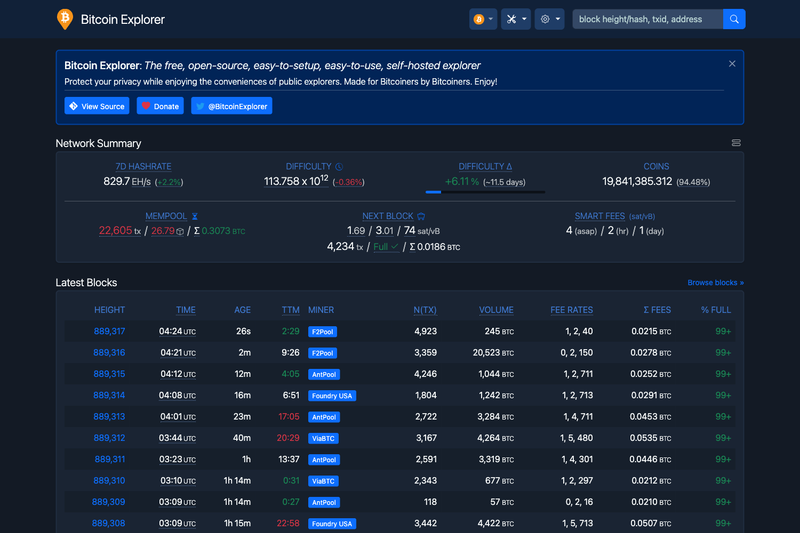This screenshot has height=533, width=800.
Task: Click the 7D Hashrate label
Action: 143,167
